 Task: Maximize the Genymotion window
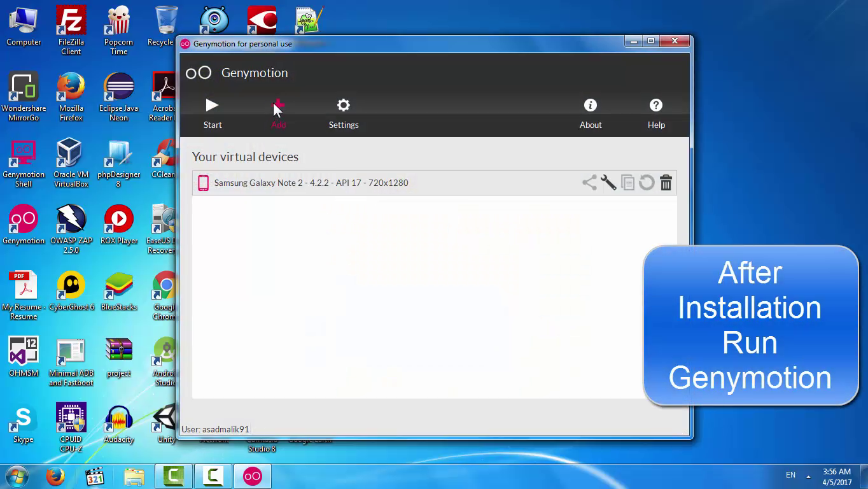(x=650, y=41)
